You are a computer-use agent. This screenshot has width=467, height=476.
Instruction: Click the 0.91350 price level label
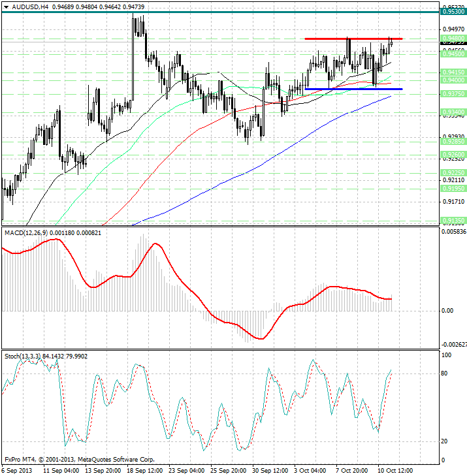[x=453, y=221]
